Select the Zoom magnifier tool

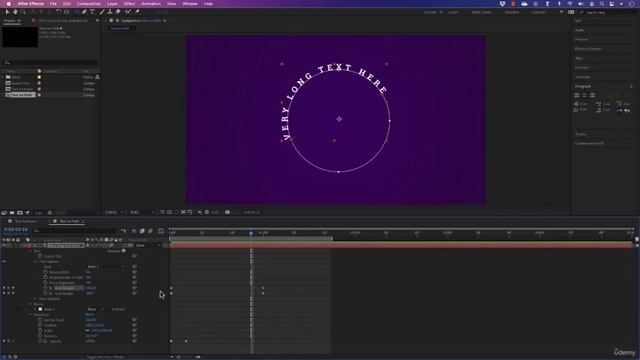[23, 12]
